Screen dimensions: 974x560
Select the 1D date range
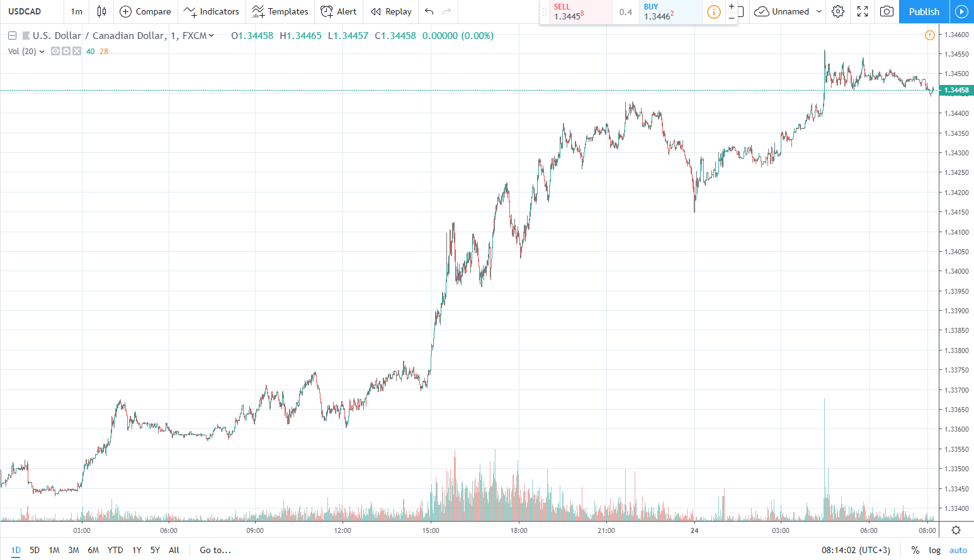[x=16, y=550]
